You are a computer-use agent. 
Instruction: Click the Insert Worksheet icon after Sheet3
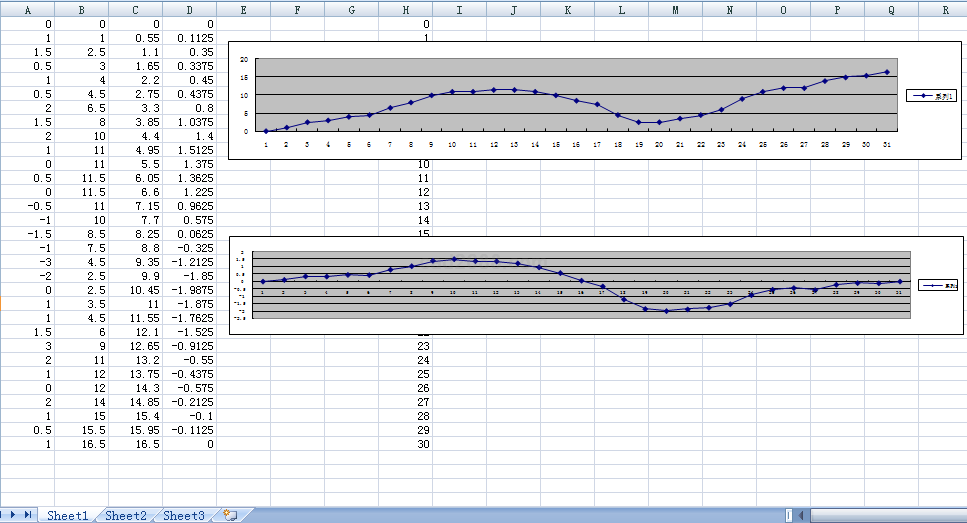[230, 515]
